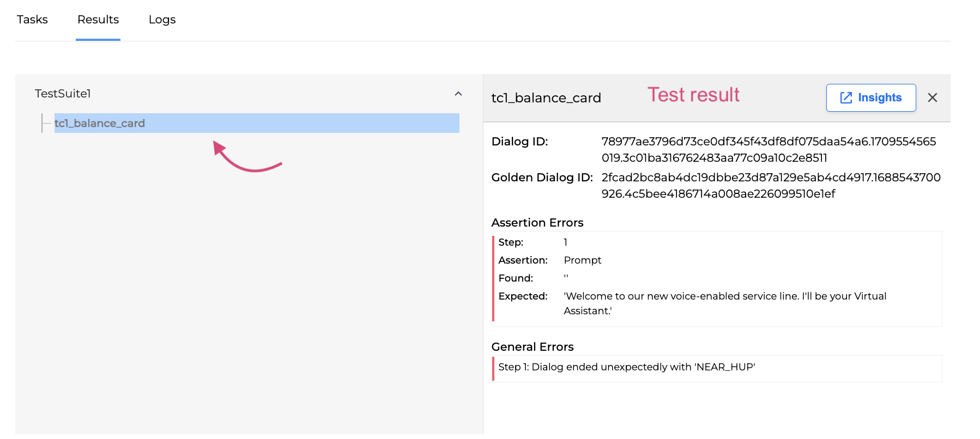
Task: Click the tc1_balance_card panel title
Action: click(546, 98)
